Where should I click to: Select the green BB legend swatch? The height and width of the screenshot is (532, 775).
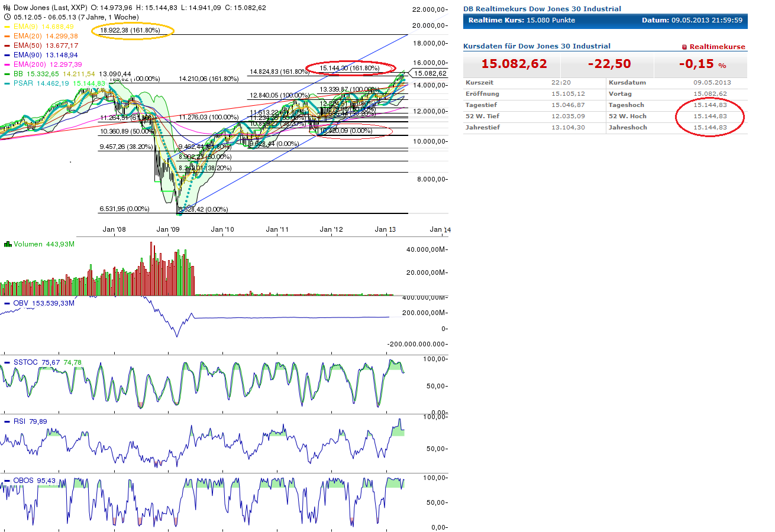(x=8, y=74)
